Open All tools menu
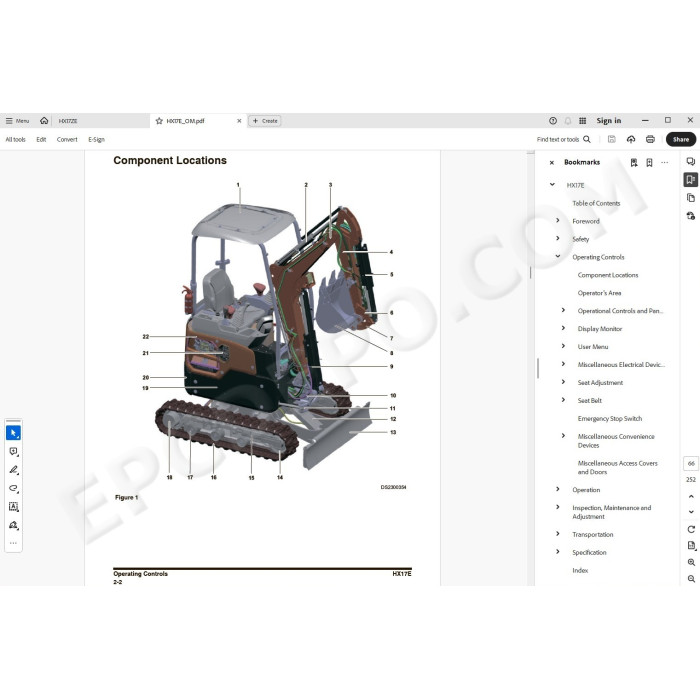700x700 pixels. pyautogui.click(x=16, y=139)
